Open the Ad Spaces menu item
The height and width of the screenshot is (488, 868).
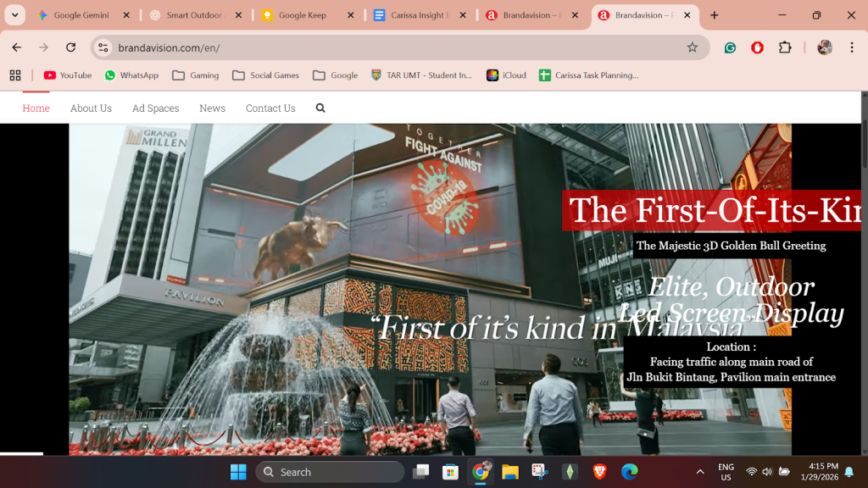coord(156,108)
